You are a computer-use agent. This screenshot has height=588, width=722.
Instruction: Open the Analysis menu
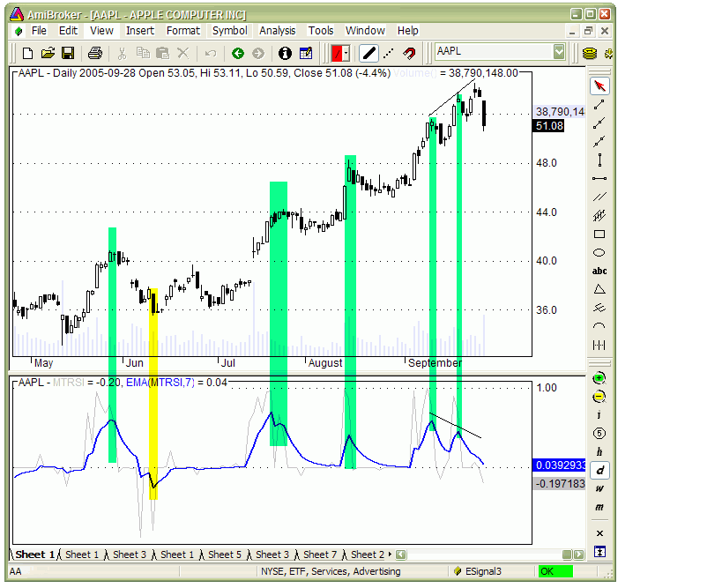pos(277,31)
